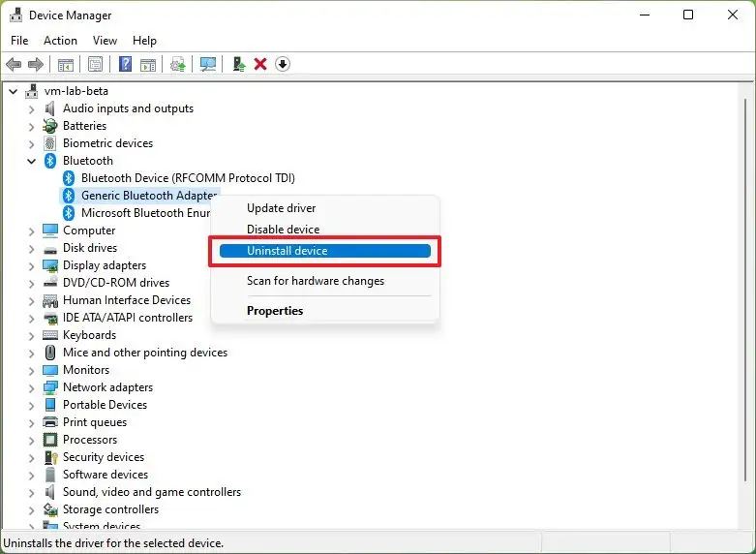756x554 pixels.
Task: Click the red X Uninstall device icon
Action: pos(260,64)
